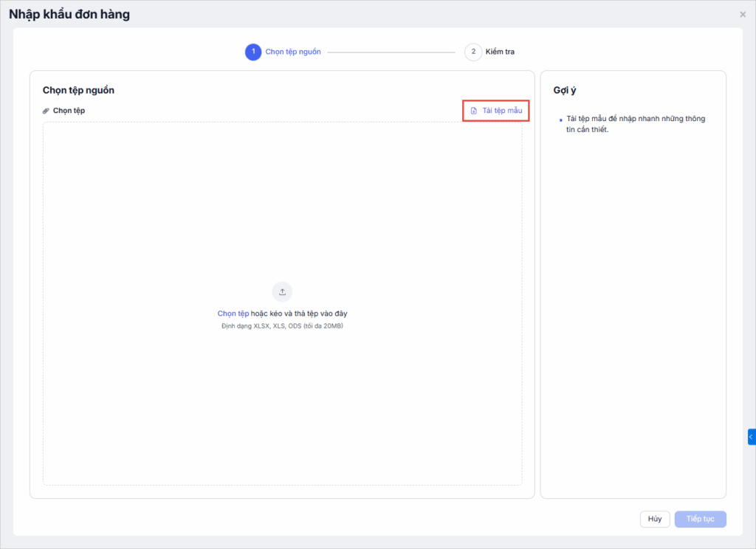The image size is (756, 549).
Task: Click the paperclip icon beside Chọn tệp
Action: tap(47, 111)
